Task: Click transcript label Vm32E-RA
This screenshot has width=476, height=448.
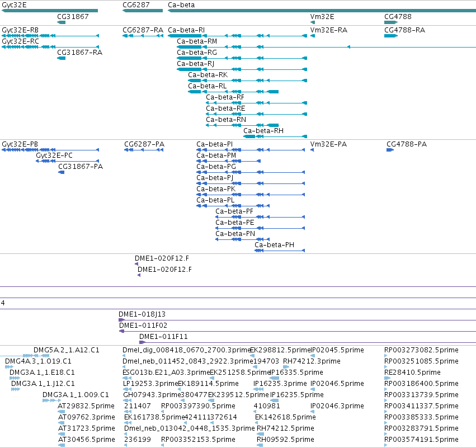Action: (x=329, y=30)
